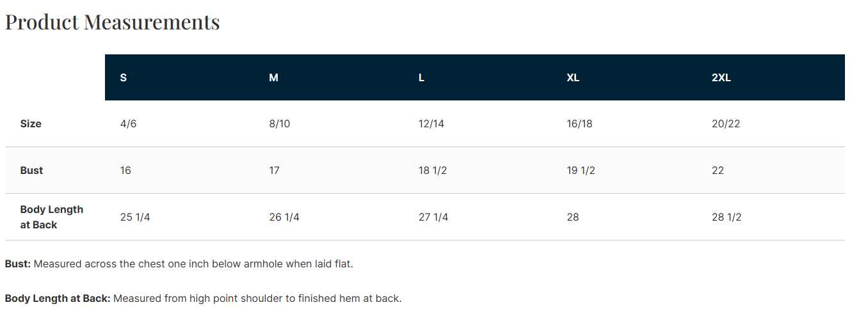Click the 4/6 size cell

pos(128,123)
